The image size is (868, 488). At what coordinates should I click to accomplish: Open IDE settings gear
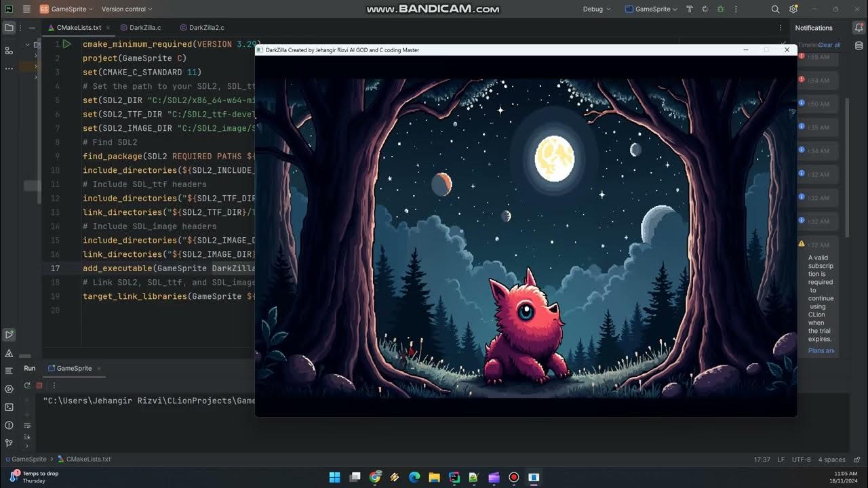(793, 9)
